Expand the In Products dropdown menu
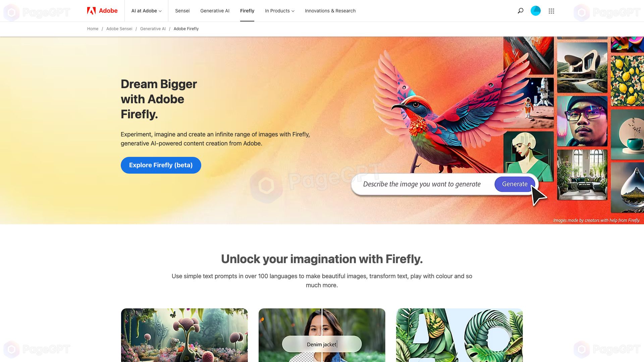Screen dimensions: 644x362 tap(279, 11)
